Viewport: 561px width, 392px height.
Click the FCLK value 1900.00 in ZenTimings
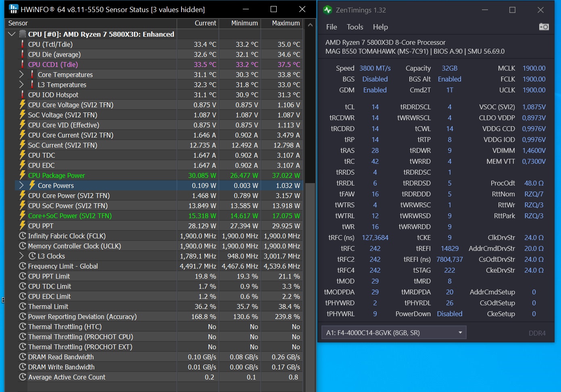coord(534,79)
